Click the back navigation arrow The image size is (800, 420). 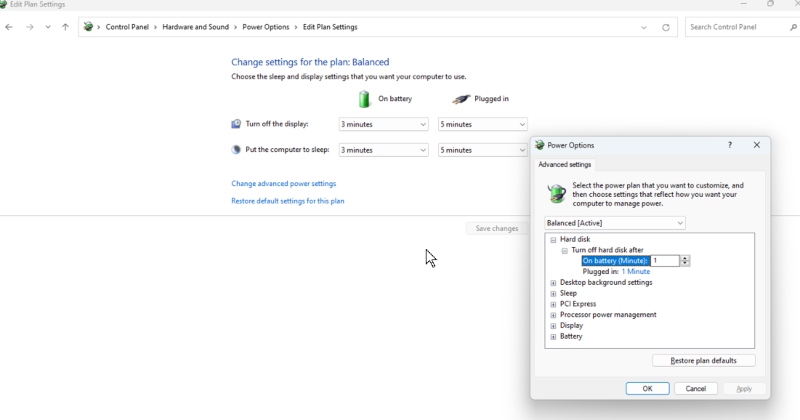[x=9, y=27]
